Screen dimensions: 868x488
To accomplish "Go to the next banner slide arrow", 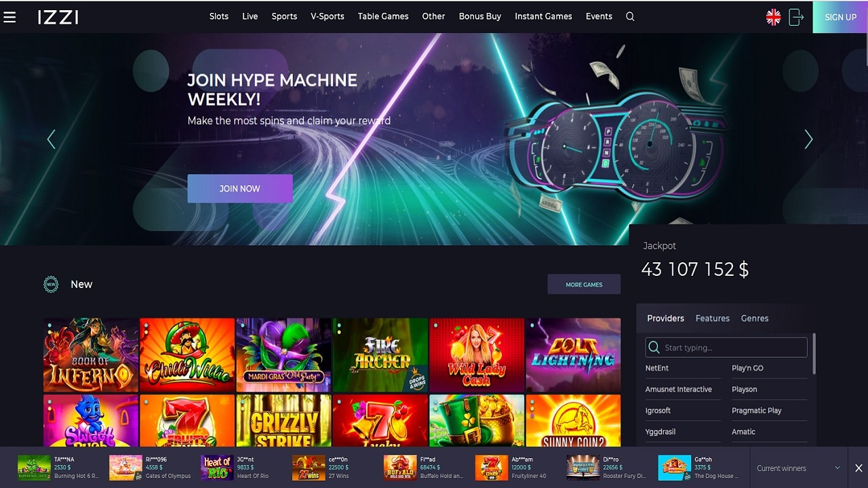I will tap(808, 139).
